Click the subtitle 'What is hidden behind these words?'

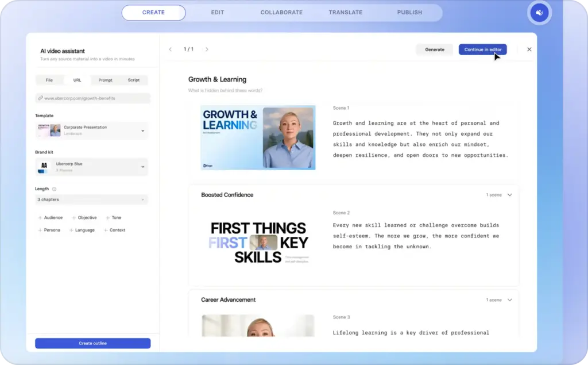coord(225,90)
